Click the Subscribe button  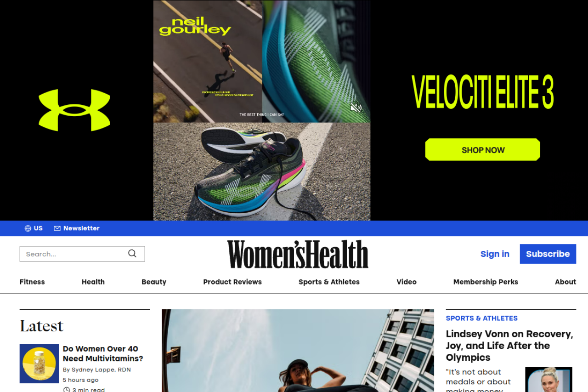pos(548,254)
